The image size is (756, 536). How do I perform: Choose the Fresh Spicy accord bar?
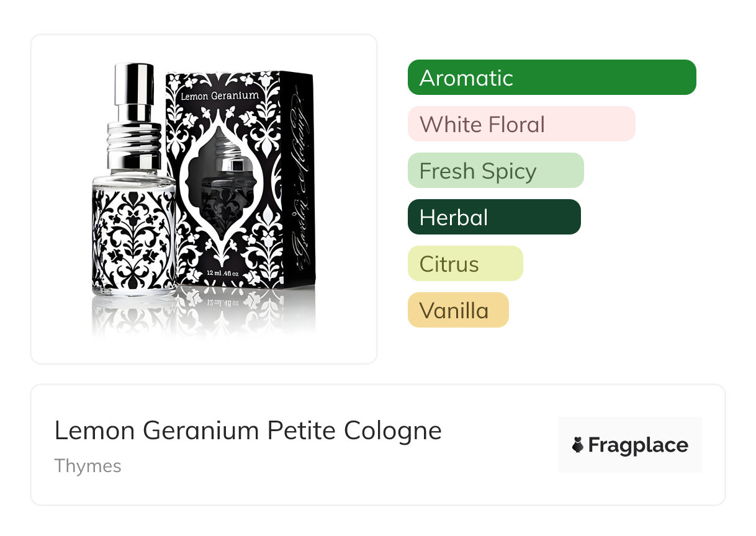tap(496, 171)
